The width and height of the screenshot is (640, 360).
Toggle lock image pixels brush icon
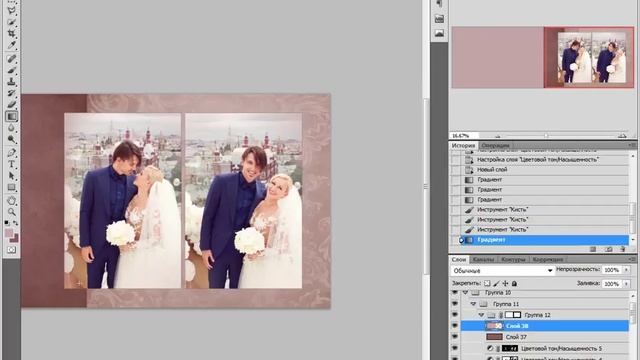(x=496, y=283)
